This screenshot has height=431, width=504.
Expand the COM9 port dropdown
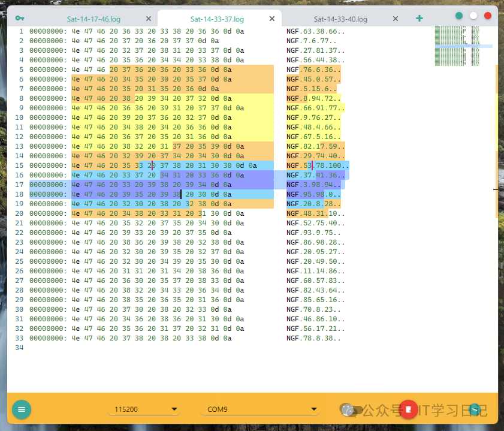[260, 409]
